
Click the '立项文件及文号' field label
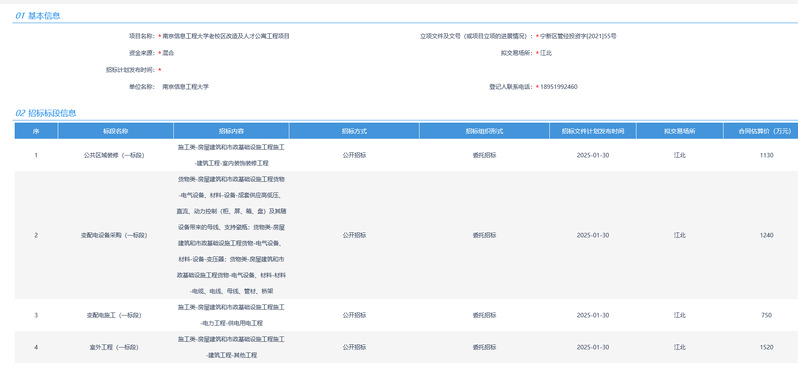(476, 36)
